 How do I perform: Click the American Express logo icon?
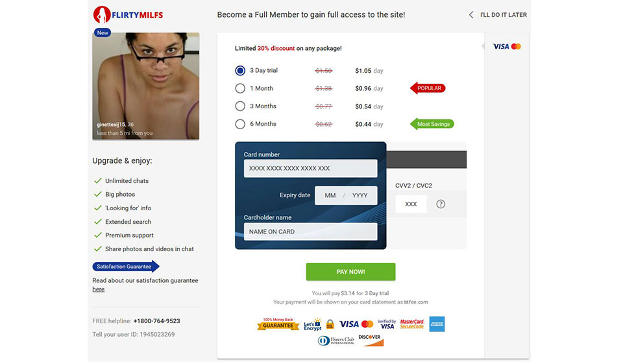[437, 324]
